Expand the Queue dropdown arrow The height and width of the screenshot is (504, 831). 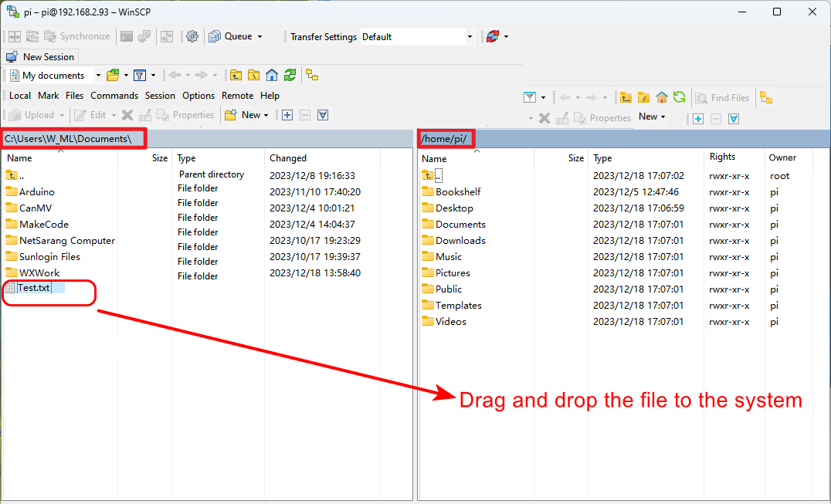coord(259,36)
